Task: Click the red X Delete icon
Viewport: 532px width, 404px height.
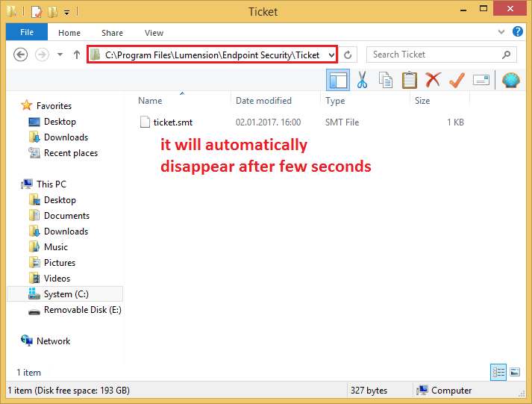Action: point(434,80)
